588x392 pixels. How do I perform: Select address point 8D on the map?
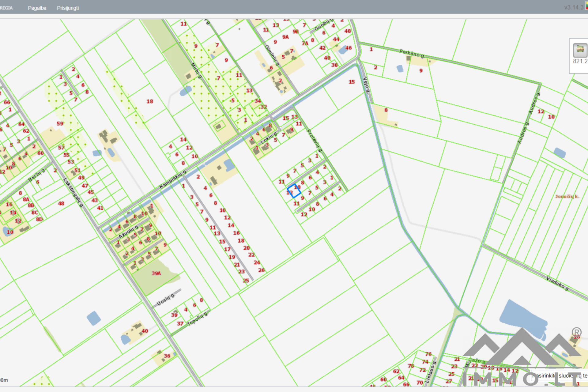pyautogui.click(x=40, y=220)
